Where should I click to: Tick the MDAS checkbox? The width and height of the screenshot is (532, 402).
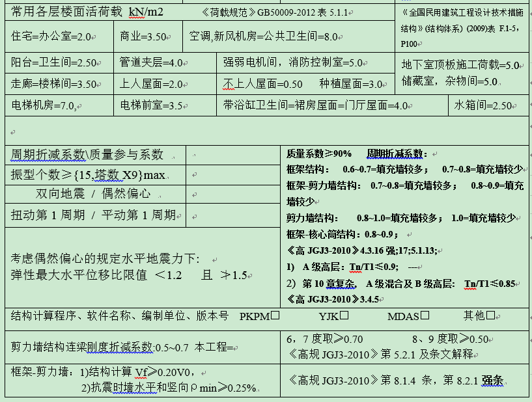[x=425, y=315]
